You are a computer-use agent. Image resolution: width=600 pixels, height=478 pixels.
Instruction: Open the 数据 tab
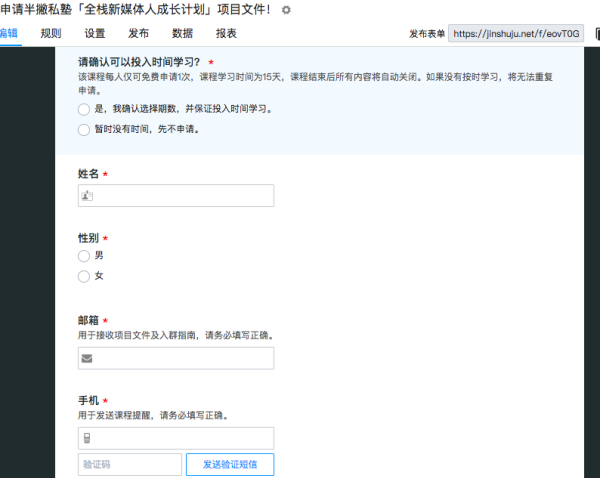(x=182, y=33)
